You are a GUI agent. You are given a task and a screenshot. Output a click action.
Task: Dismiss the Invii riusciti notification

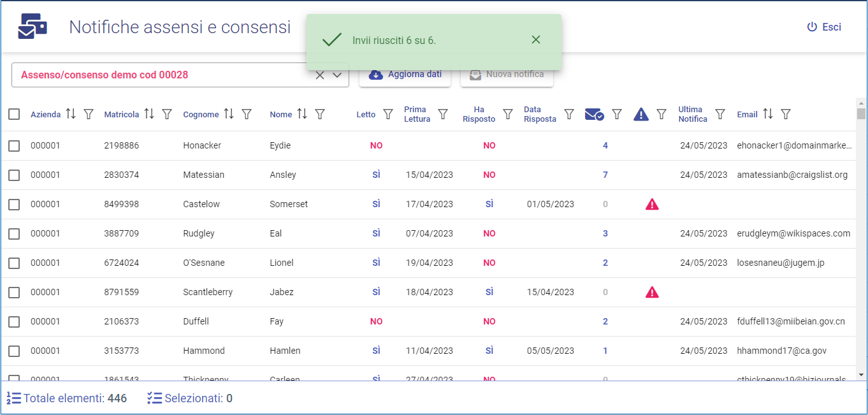click(x=536, y=40)
